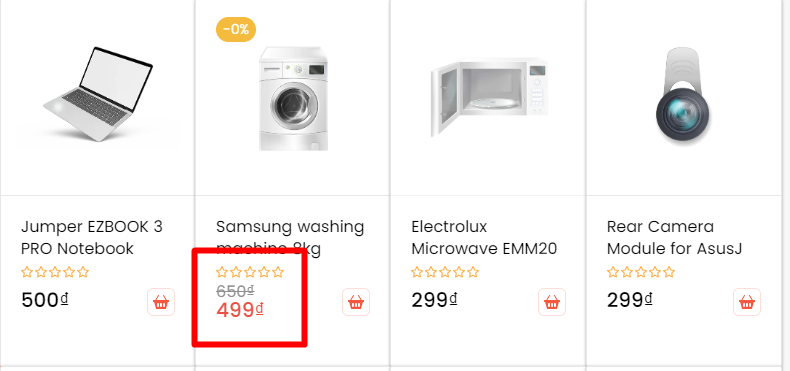Viewport: 790px width, 371px height.
Task: Click the crossed-out 650đ original price
Action: [x=235, y=291]
